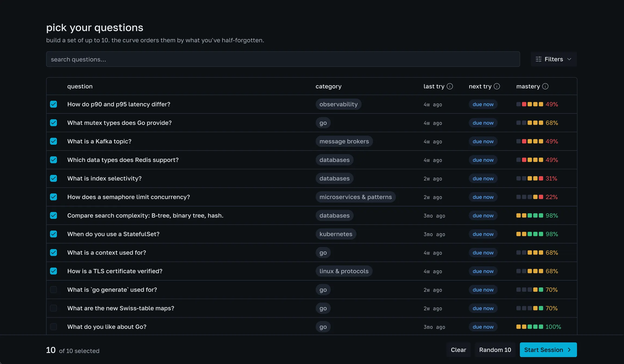Click the info icon beside mastery header
The width and height of the screenshot is (624, 364).
(x=545, y=86)
